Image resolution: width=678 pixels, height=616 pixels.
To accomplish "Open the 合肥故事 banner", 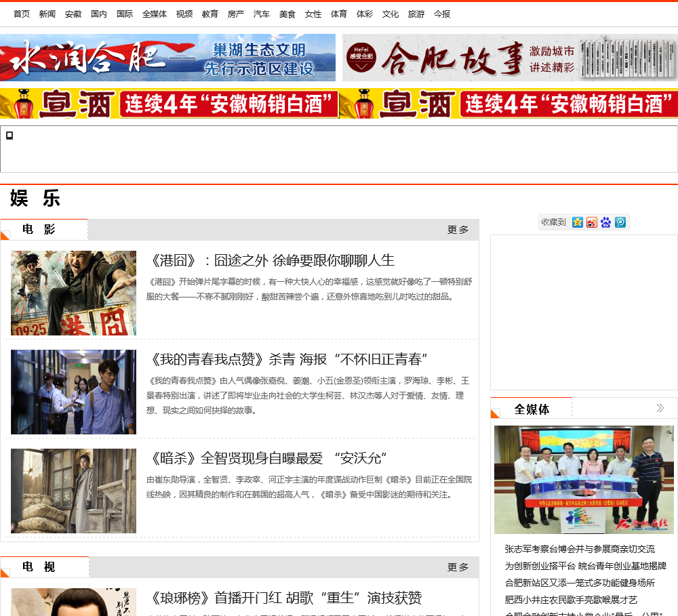I will pos(510,58).
